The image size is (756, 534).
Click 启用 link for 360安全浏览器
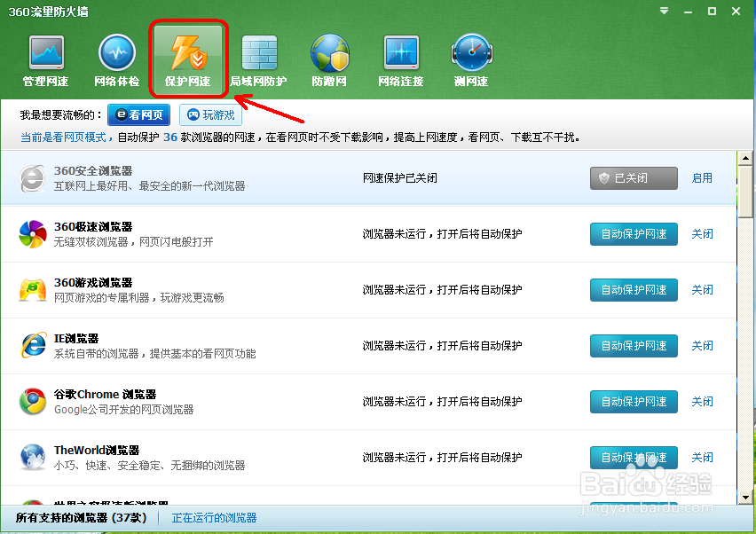[702, 178]
